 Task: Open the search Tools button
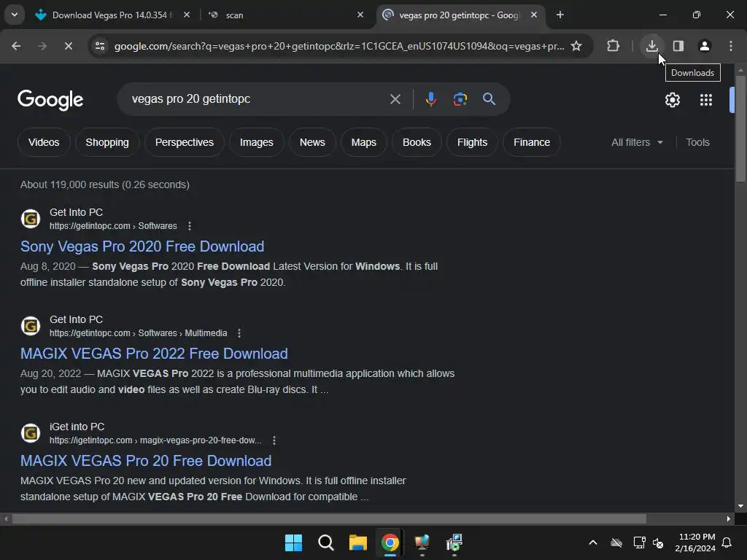tap(697, 142)
